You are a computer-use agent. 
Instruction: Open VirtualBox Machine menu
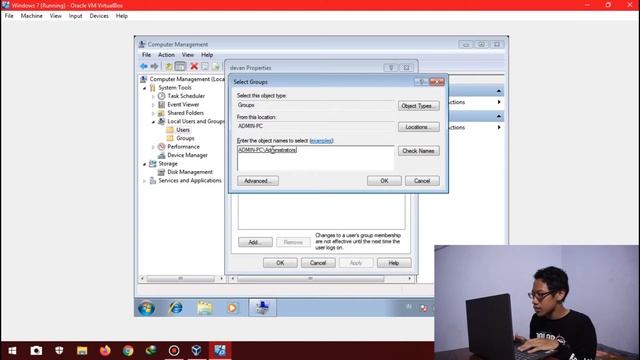point(31,16)
